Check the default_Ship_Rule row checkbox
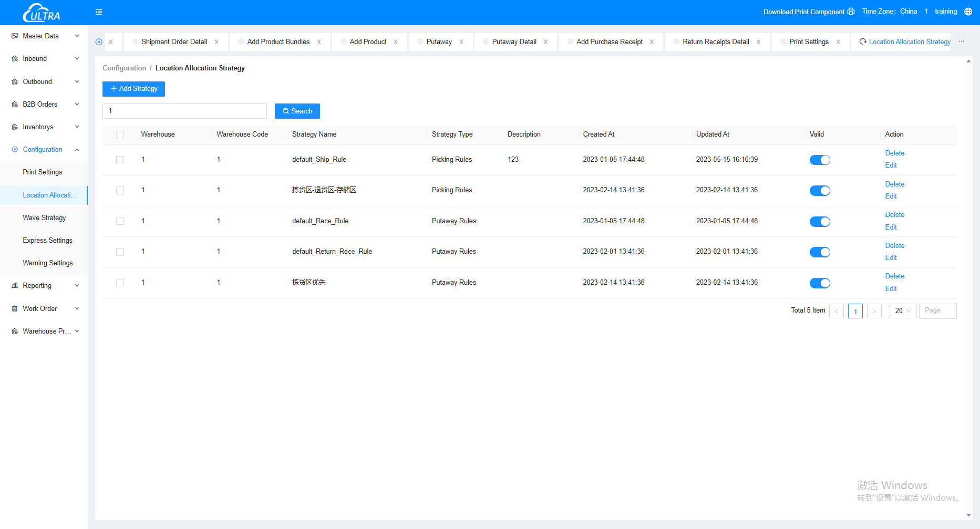Image resolution: width=980 pixels, height=529 pixels. [x=120, y=160]
